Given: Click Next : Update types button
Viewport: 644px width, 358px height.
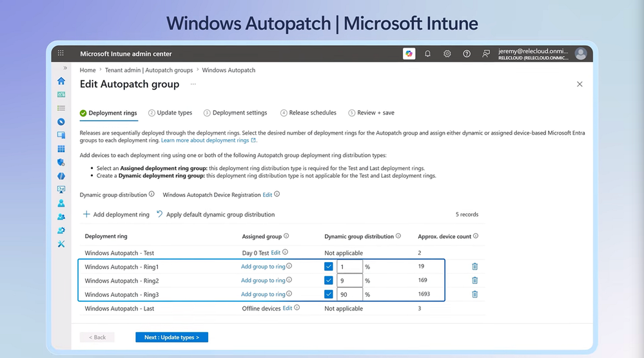Looking at the screenshot, I should pos(171,337).
